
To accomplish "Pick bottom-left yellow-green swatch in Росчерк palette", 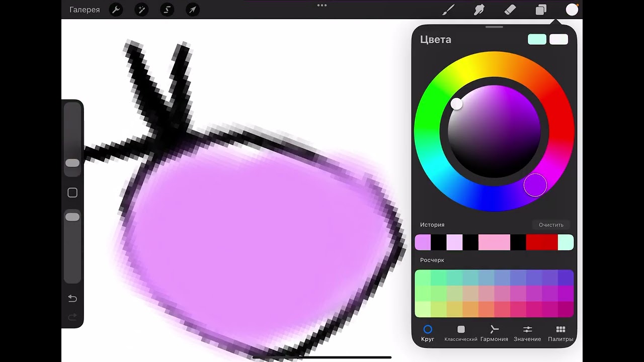I will pos(423,309).
